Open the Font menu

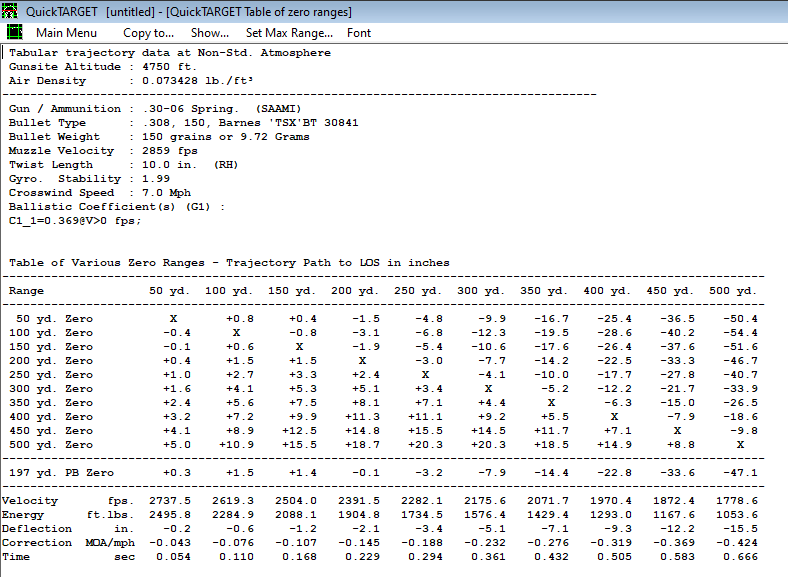[359, 33]
